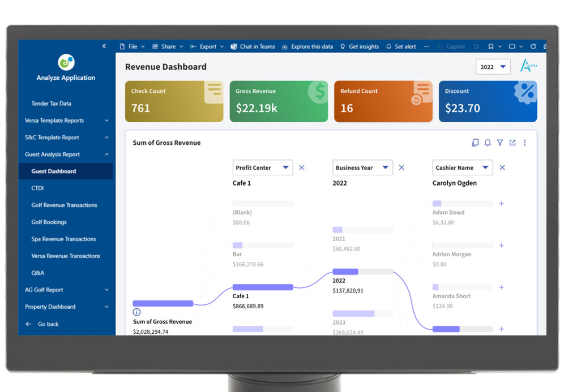Click the copy visual icon in chart header

475,143
